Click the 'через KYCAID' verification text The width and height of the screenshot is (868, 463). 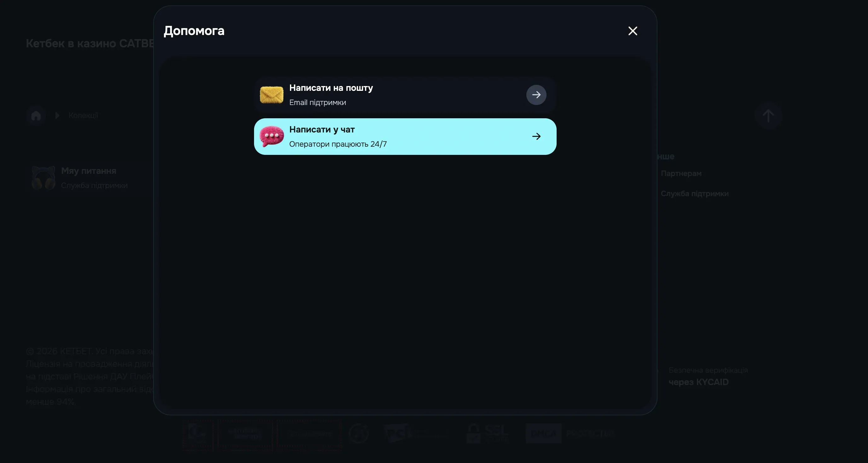click(x=698, y=382)
